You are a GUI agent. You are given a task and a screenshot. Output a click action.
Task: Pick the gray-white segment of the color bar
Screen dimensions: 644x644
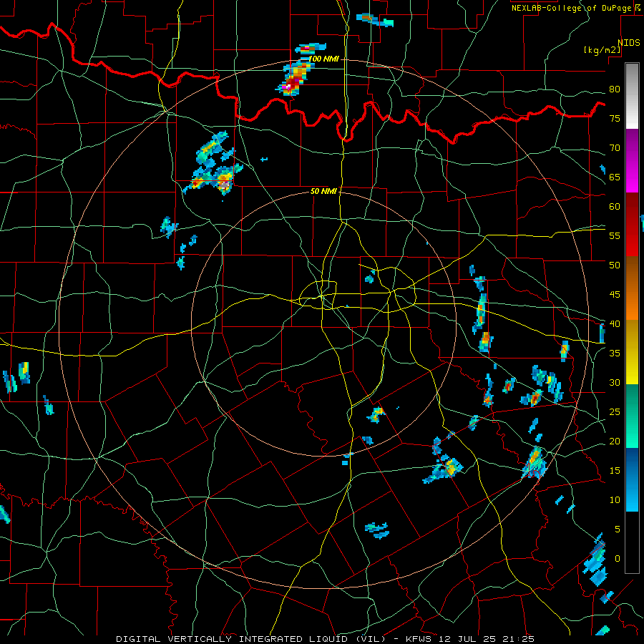pos(632,96)
